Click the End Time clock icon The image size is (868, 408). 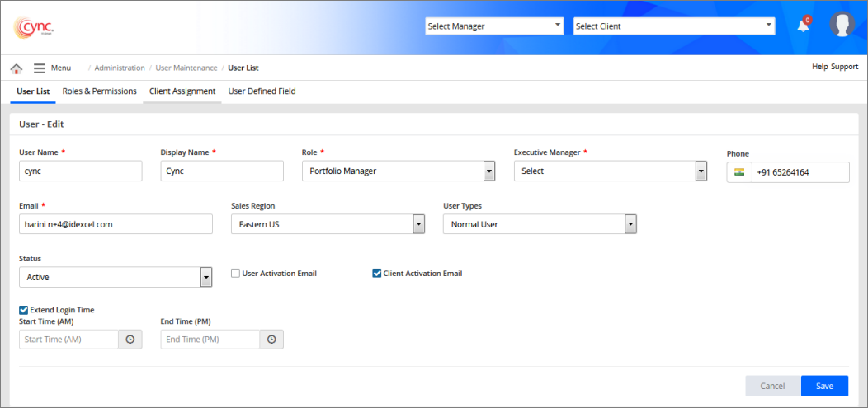(x=271, y=340)
